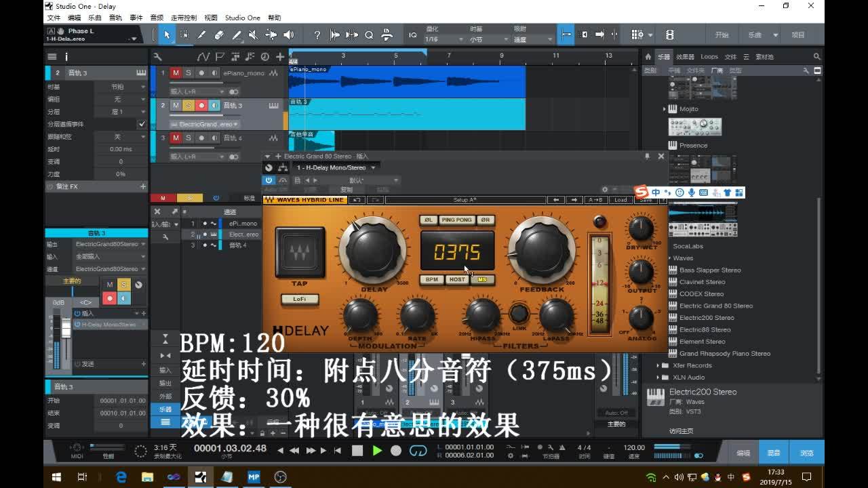Screen dimensions: 868x488
Task: Toggle monitor on track 2
Action: point(214,106)
